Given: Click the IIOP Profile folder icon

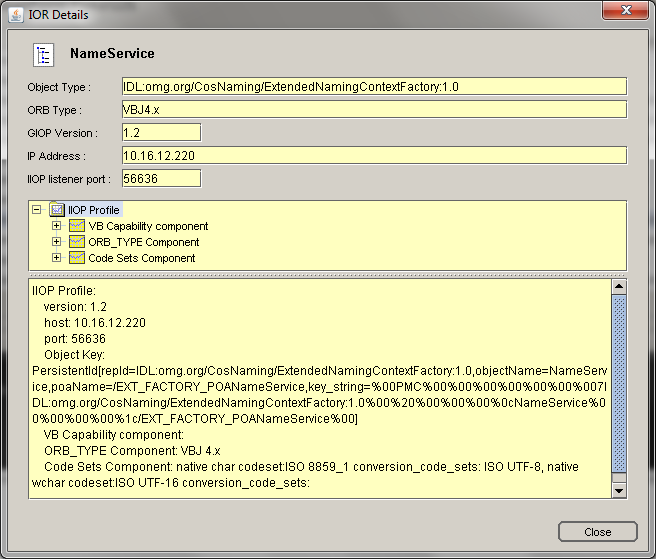Looking at the screenshot, I should [x=56, y=209].
